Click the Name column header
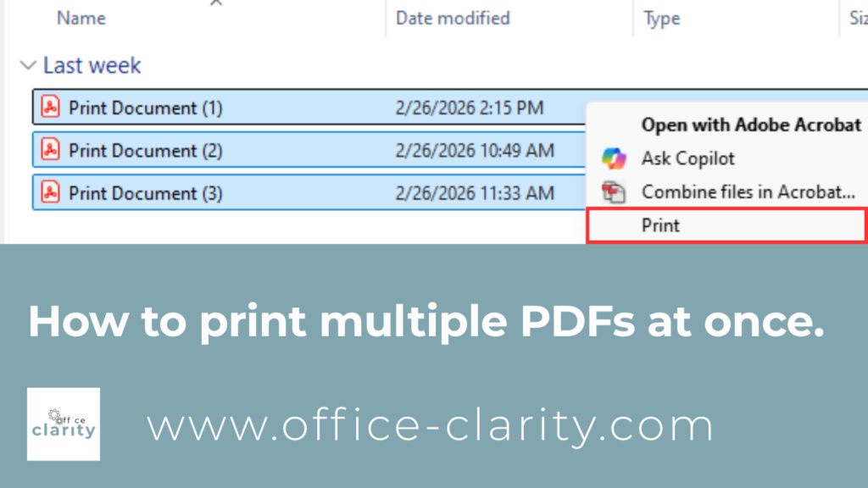 coord(81,18)
